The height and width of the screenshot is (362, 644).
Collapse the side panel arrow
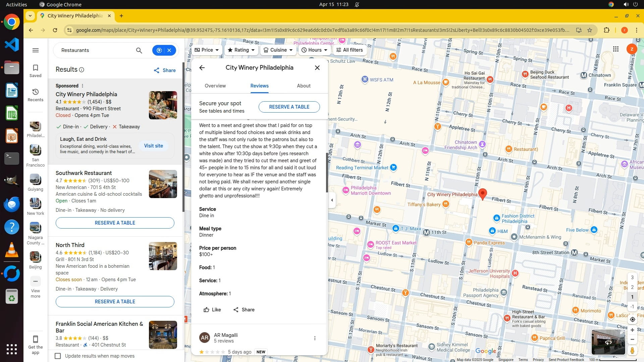pyautogui.click(x=332, y=200)
